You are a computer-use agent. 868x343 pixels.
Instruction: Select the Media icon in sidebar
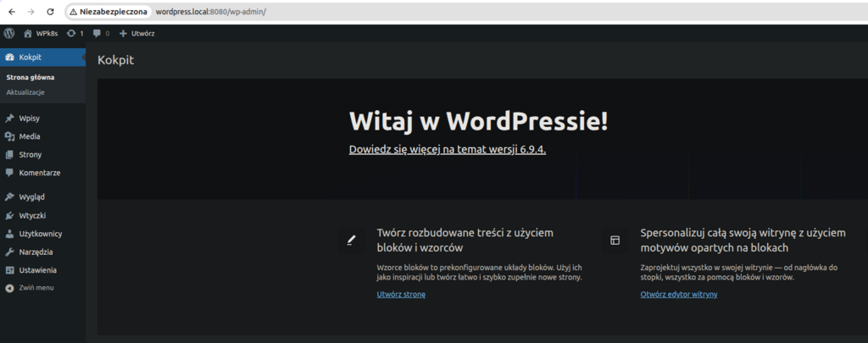click(x=9, y=136)
